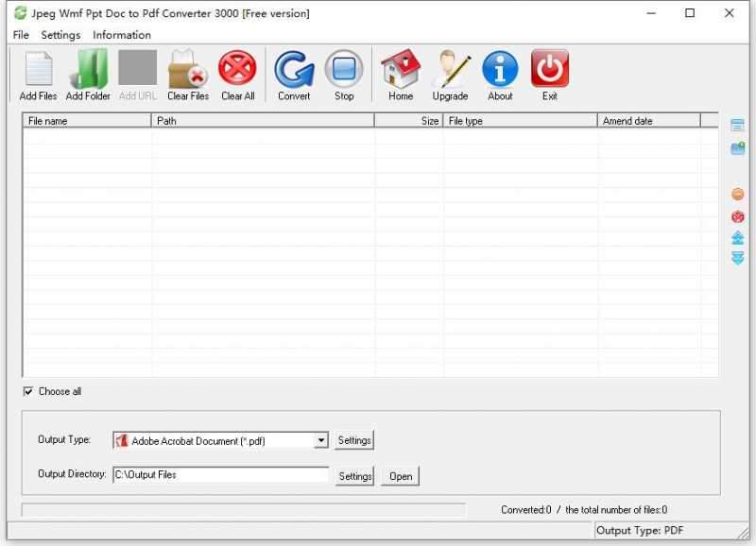
Task: Toggle the Choose all checkbox
Action: coord(29,391)
